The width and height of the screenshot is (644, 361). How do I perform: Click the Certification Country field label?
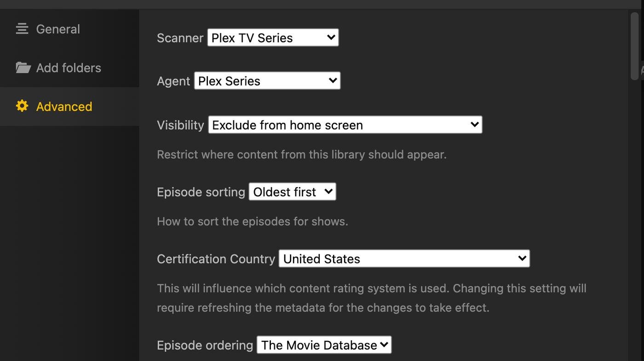pyautogui.click(x=216, y=259)
